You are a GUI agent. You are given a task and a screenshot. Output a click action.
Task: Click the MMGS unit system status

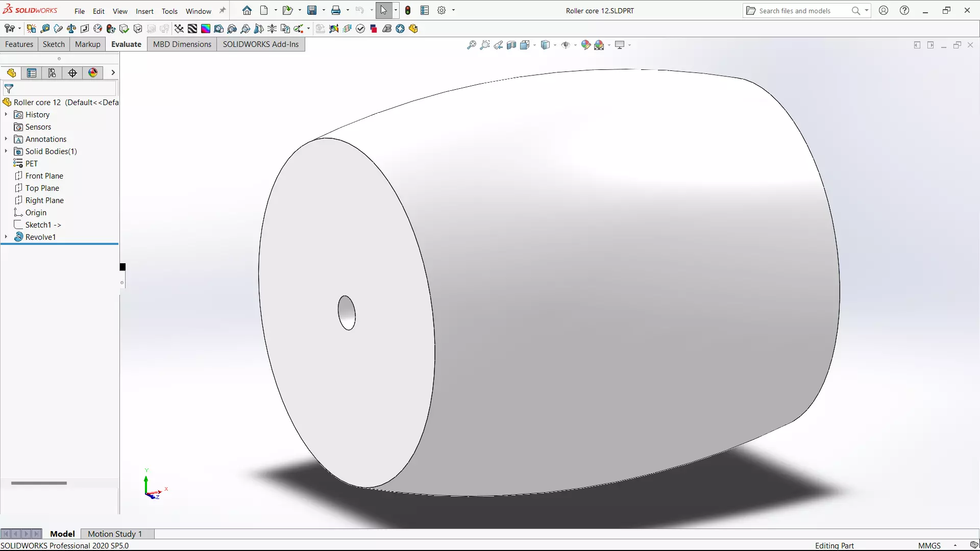coord(929,545)
